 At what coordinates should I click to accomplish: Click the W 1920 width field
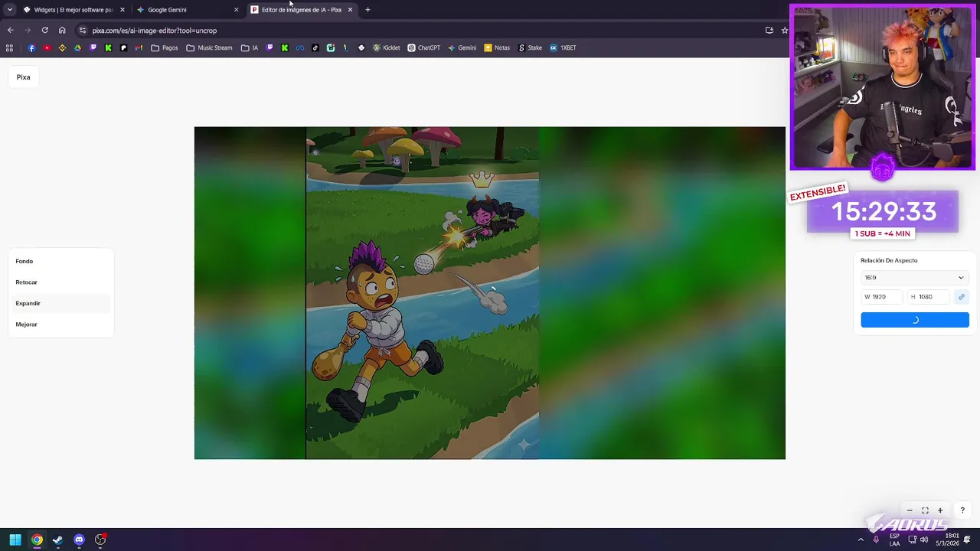(x=881, y=297)
